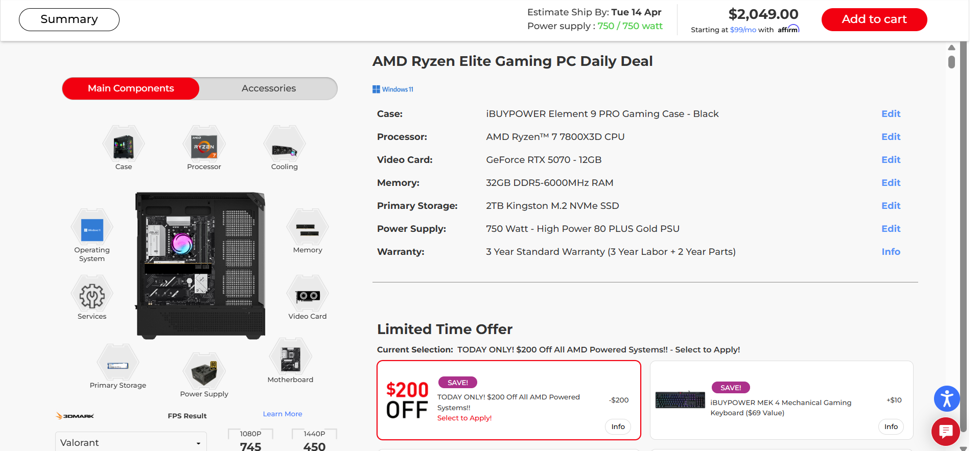Screen dimensions: 980x451
Task: Open the live chat bubble
Action: 945,432
